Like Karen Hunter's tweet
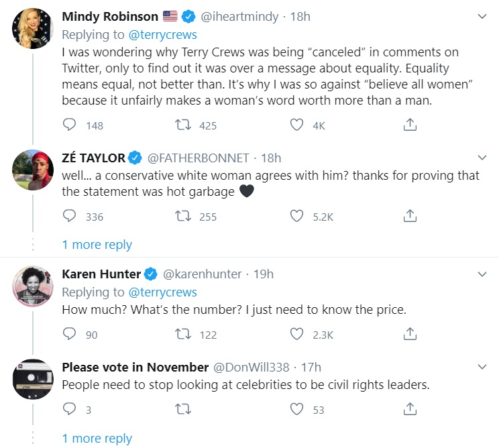499x448 pixels. pyautogui.click(x=296, y=334)
